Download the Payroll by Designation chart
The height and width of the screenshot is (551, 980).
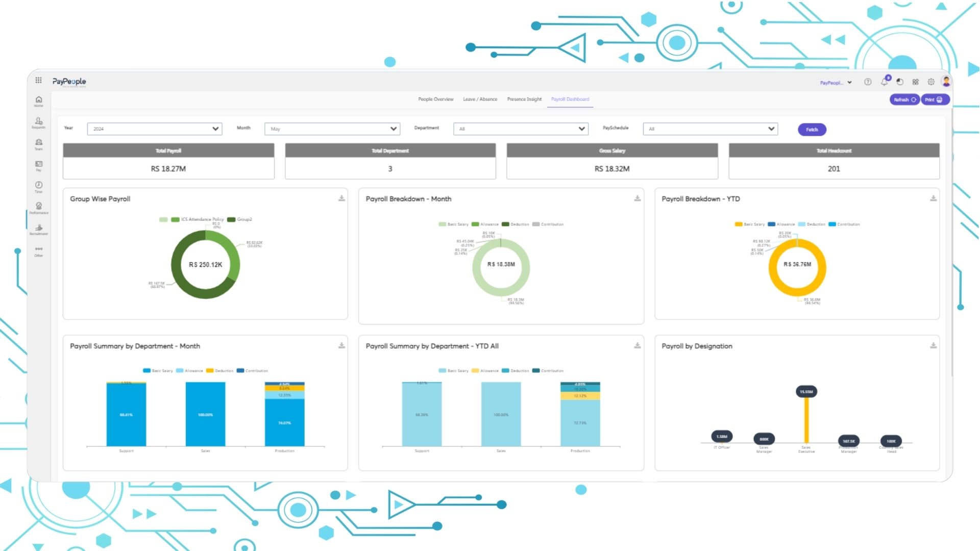pyautogui.click(x=933, y=346)
